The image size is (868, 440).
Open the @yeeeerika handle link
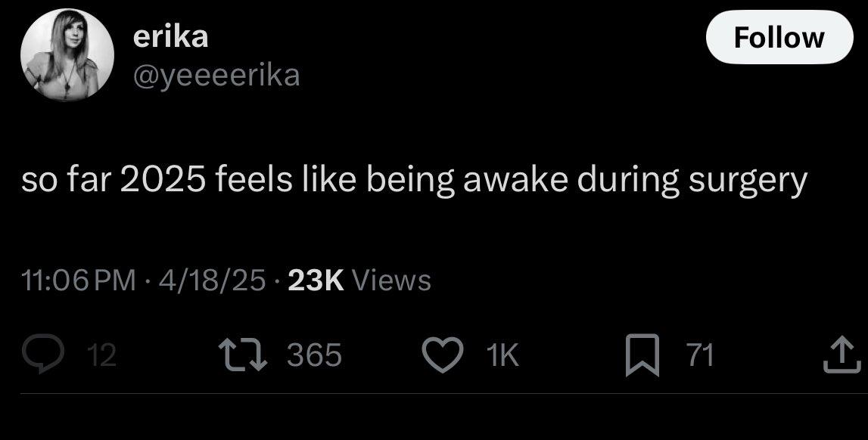[216, 74]
